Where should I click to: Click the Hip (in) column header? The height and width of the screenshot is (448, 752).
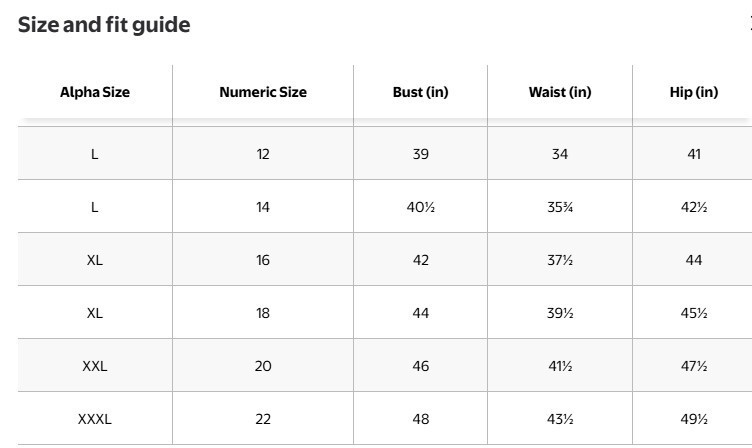(x=694, y=92)
